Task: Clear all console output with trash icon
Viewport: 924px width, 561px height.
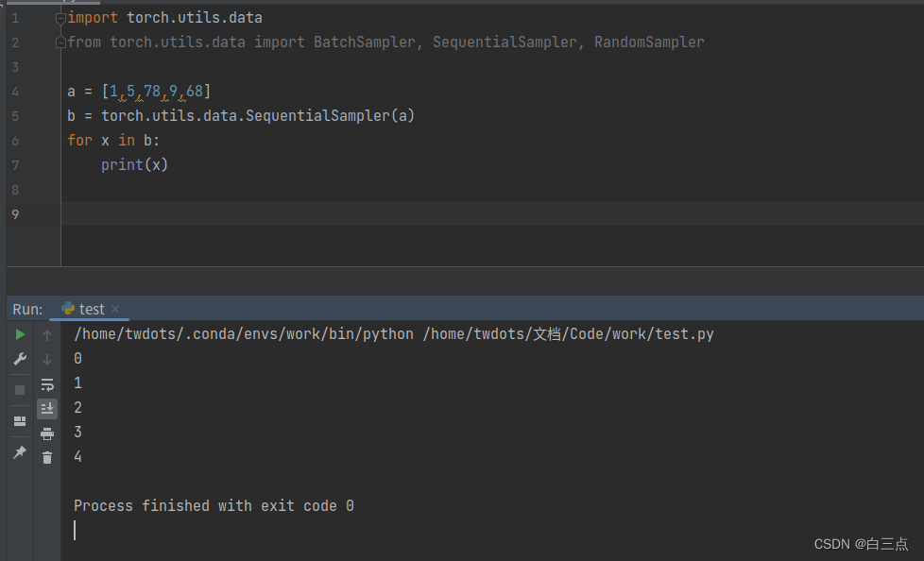Action: pyautogui.click(x=47, y=458)
